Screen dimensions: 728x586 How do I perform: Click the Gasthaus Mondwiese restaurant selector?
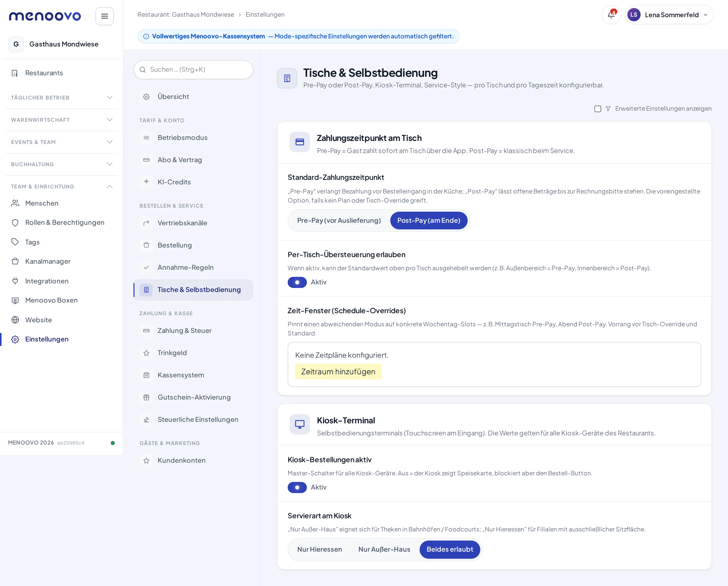point(61,44)
